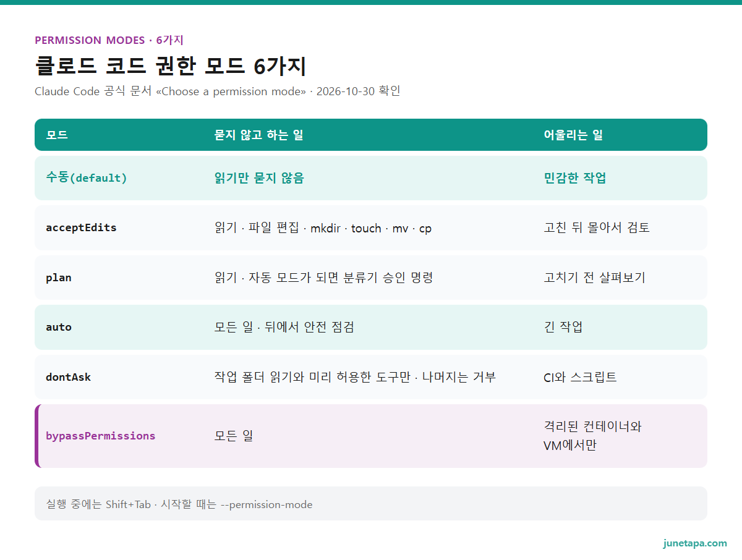Image resolution: width=742 pixels, height=560 pixels.
Task: Click the '모든 일 · 뒤에서 안전 점검' cell
Action: coord(284,327)
